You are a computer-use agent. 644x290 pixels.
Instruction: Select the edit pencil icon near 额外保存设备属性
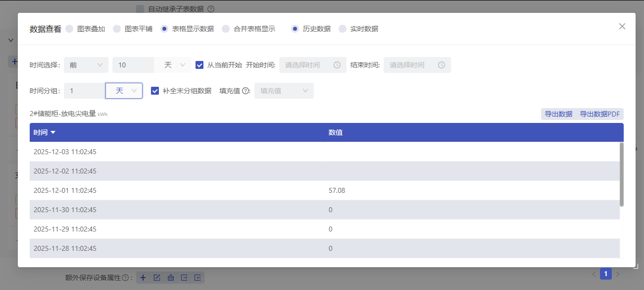[157, 278]
